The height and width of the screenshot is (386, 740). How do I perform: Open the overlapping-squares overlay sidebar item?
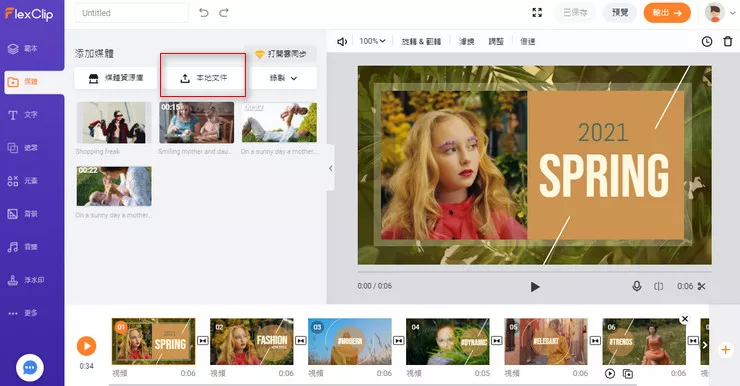pos(23,148)
